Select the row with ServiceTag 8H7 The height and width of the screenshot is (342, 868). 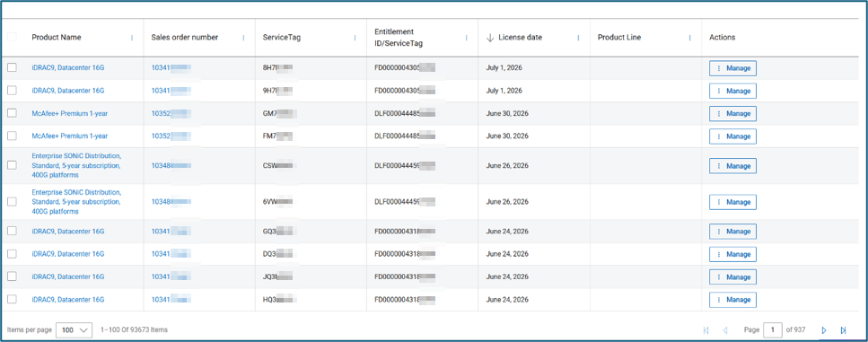13,67
